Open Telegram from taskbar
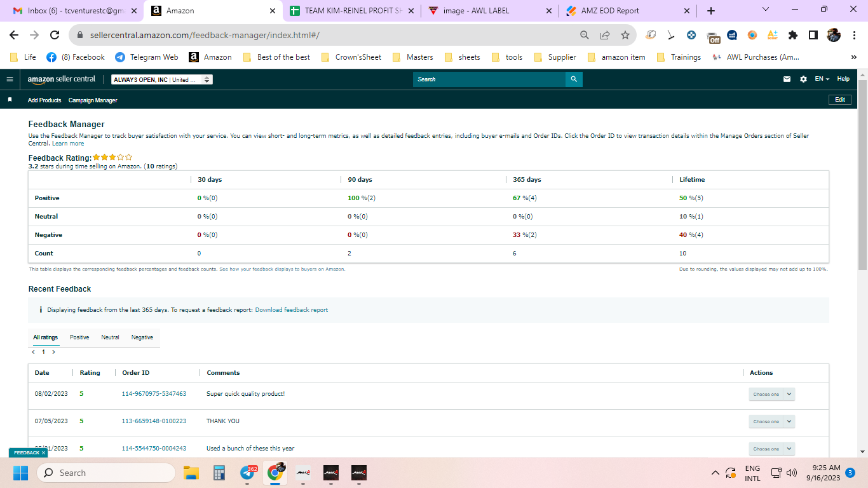This screenshot has width=868, height=488. click(248, 473)
